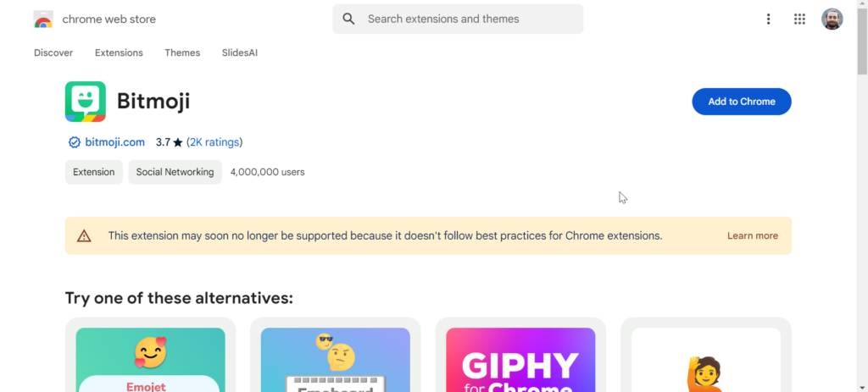Click the Chrome Web Store rainbow logo
Viewport: 868px width, 392px height.
point(43,19)
